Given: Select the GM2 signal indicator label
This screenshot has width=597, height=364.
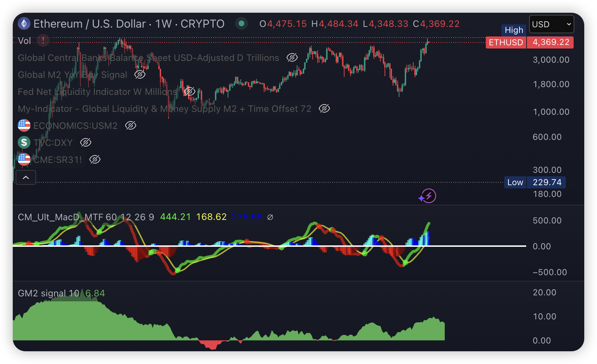Looking at the screenshot, I should [49, 293].
